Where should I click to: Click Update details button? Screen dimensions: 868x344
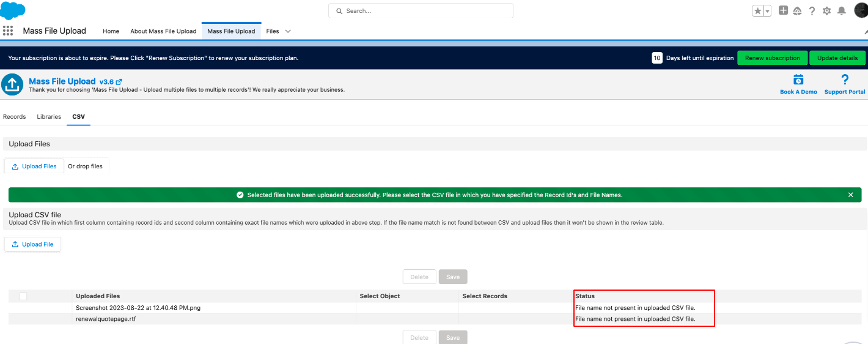click(837, 58)
